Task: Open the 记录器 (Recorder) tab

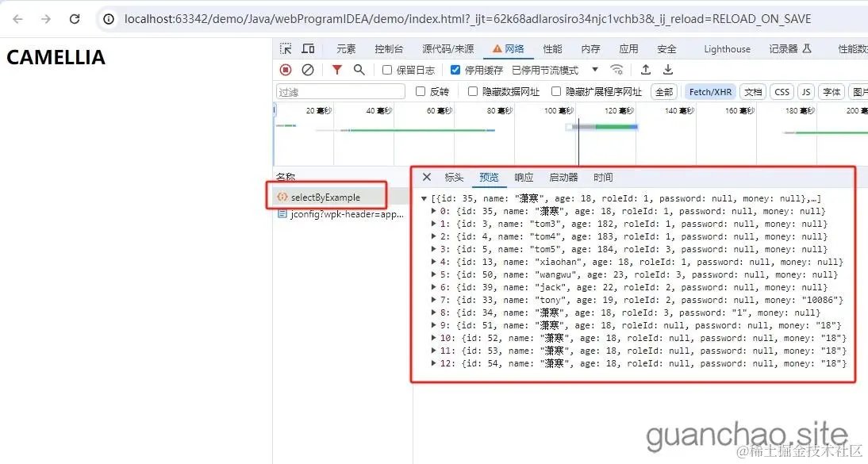Action: point(790,48)
